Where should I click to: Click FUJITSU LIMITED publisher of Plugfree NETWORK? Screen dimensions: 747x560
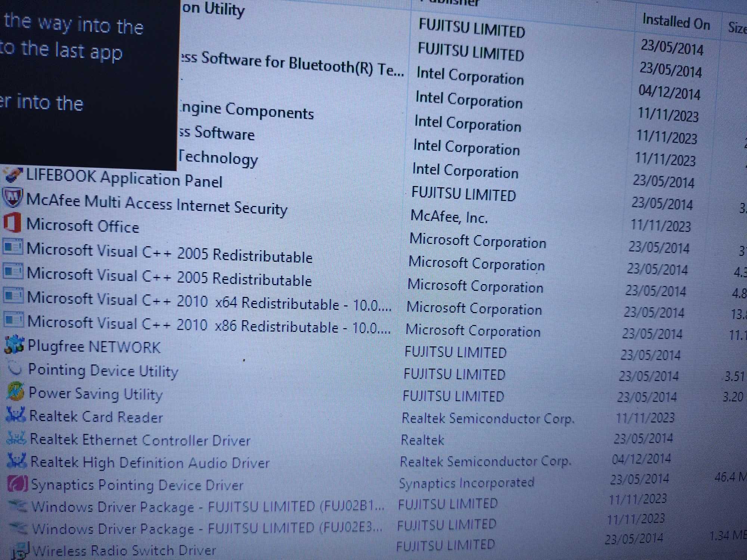(x=455, y=352)
